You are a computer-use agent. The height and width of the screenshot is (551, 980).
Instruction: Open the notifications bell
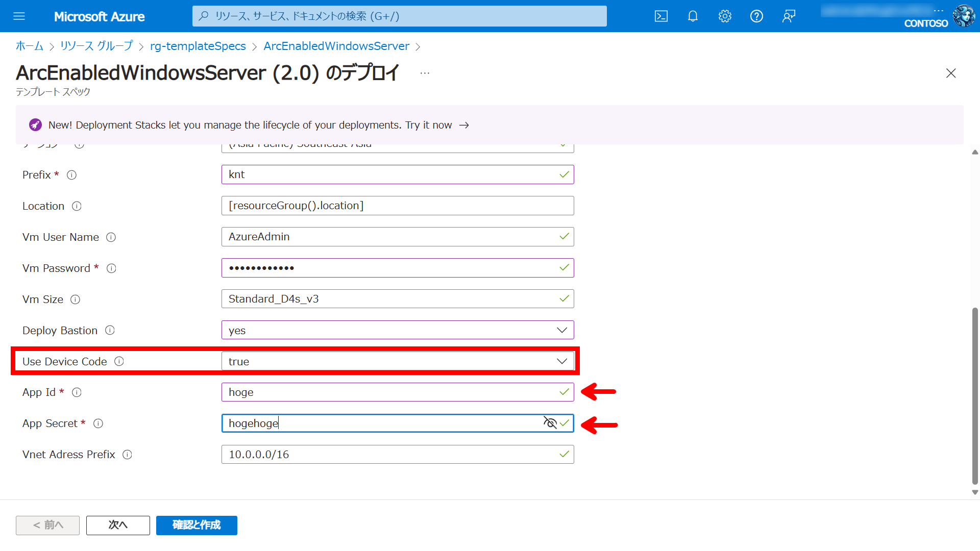pyautogui.click(x=693, y=16)
